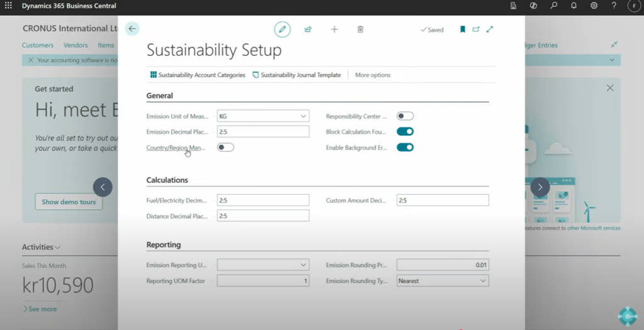
Task: Open the Customers menu item
Action: click(38, 45)
